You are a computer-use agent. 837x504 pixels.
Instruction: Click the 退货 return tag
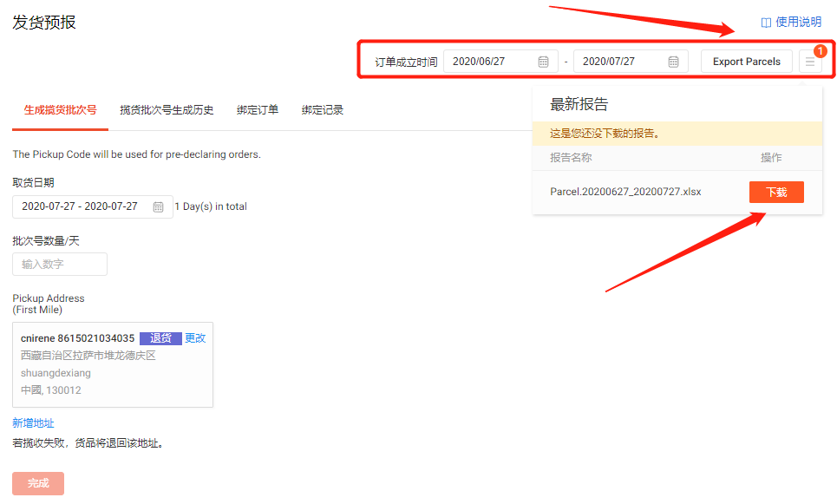(160, 338)
